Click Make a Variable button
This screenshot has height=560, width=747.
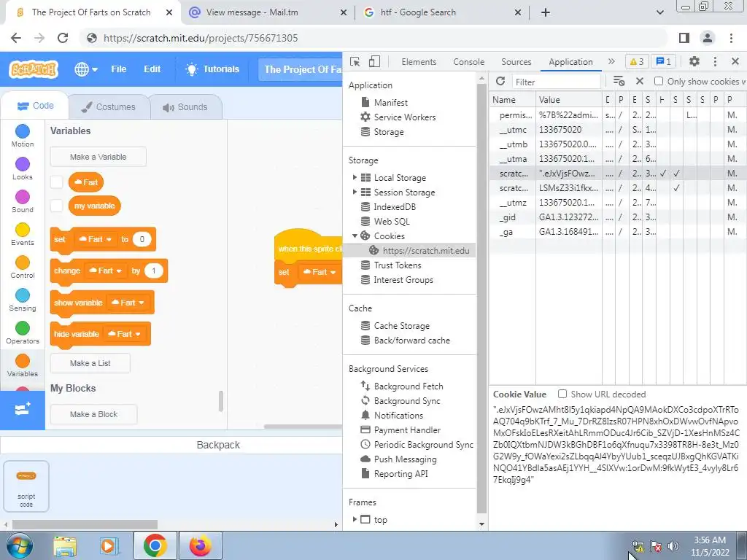pos(98,157)
